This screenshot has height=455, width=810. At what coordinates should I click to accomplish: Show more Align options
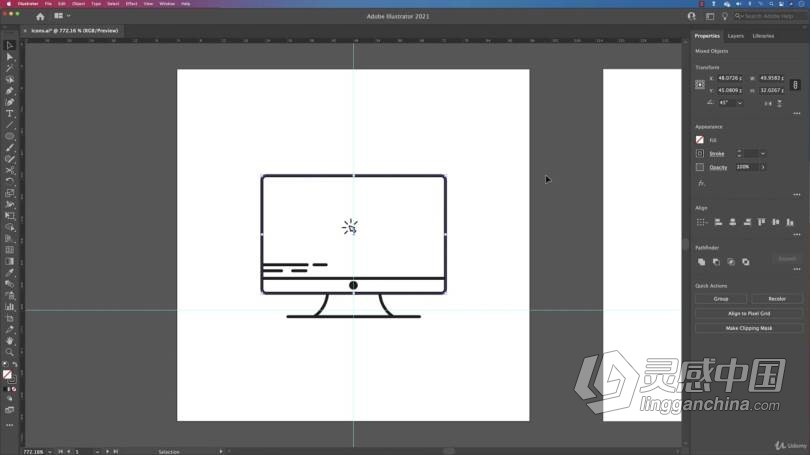click(x=797, y=234)
